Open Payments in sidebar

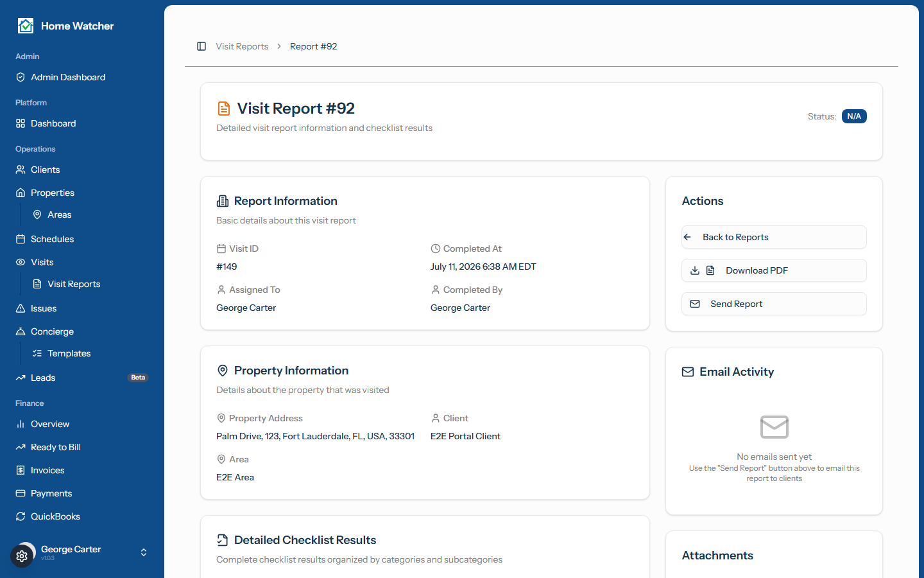pyautogui.click(x=82, y=493)
